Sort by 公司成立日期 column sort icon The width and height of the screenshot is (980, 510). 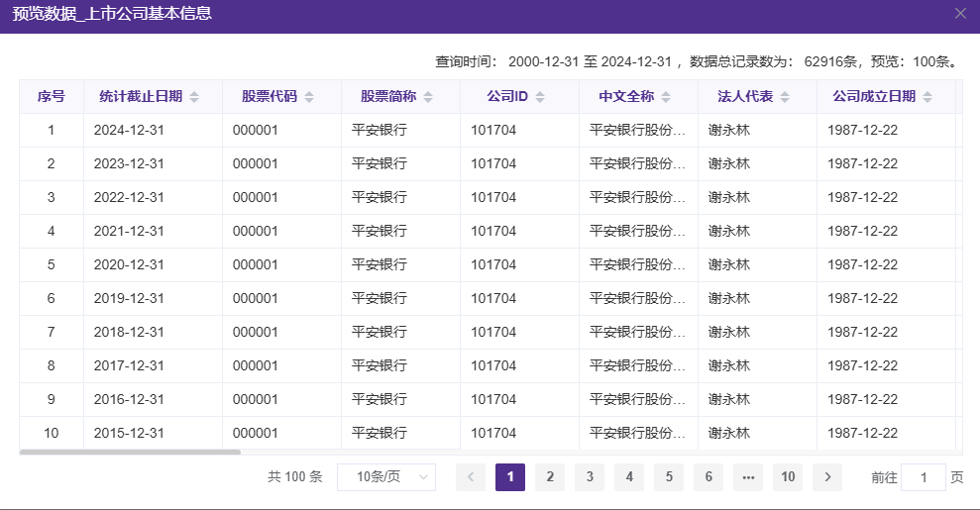(x=926, y=97)
